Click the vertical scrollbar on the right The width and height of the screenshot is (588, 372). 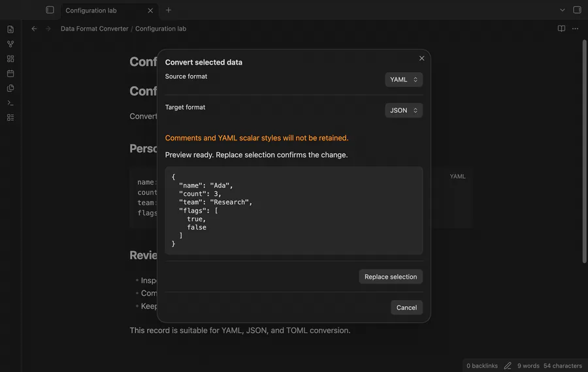pos(584,151)
